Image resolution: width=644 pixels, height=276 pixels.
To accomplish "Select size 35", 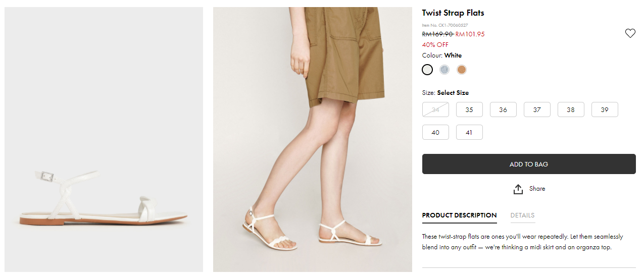I will [x=469, y=109].
